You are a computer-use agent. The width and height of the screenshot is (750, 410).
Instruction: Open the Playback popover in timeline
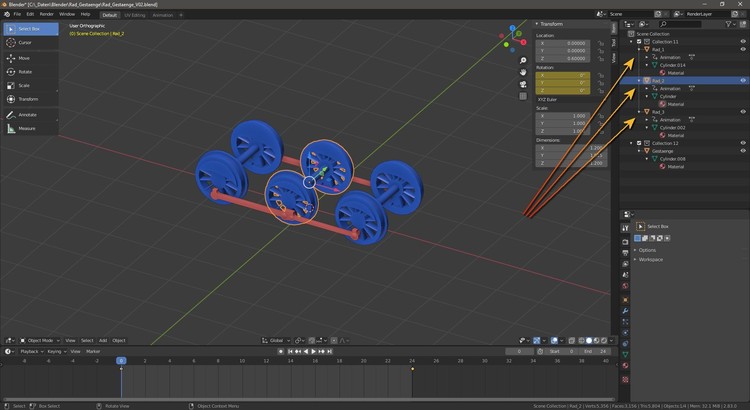click(x=29, y=352)
